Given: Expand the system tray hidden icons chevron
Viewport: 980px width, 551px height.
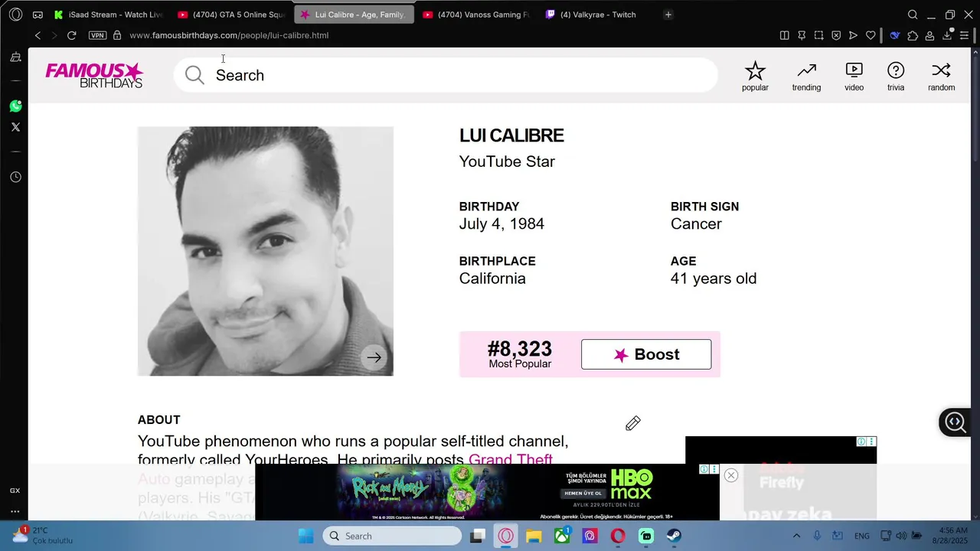Looking at the screenshot, I should pyautogui.click(x=796, y=536).
